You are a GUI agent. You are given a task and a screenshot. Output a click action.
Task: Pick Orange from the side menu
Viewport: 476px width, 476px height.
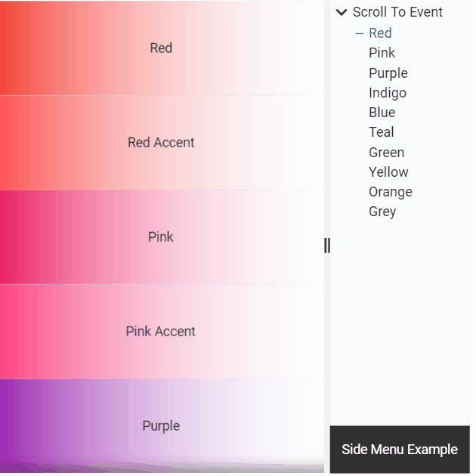click(390, 192)
